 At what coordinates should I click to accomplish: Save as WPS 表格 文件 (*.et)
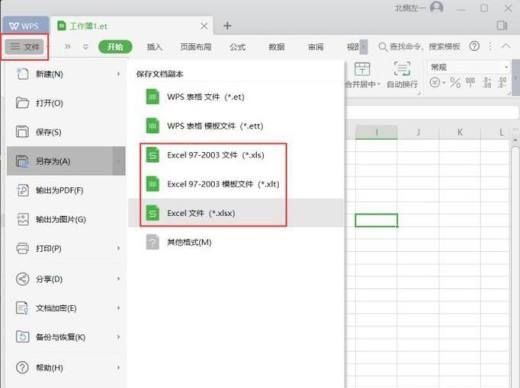click(236, 97)
